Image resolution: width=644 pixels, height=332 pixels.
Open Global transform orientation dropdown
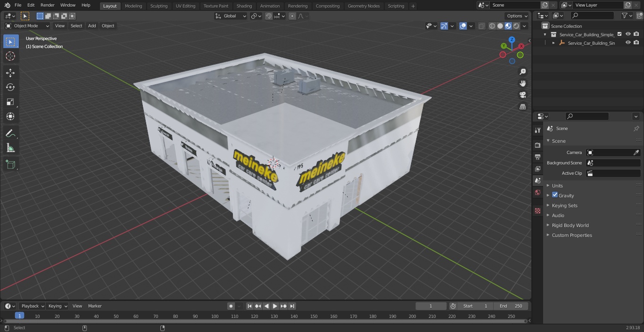(231, 16)
